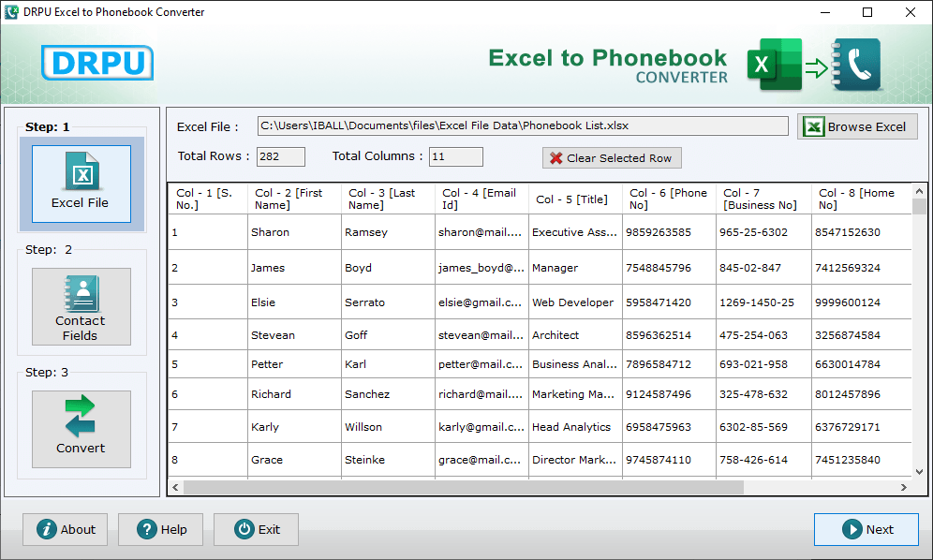
Task: Select column header Col - 6 [Phone No]
Action: coord(670,199)
